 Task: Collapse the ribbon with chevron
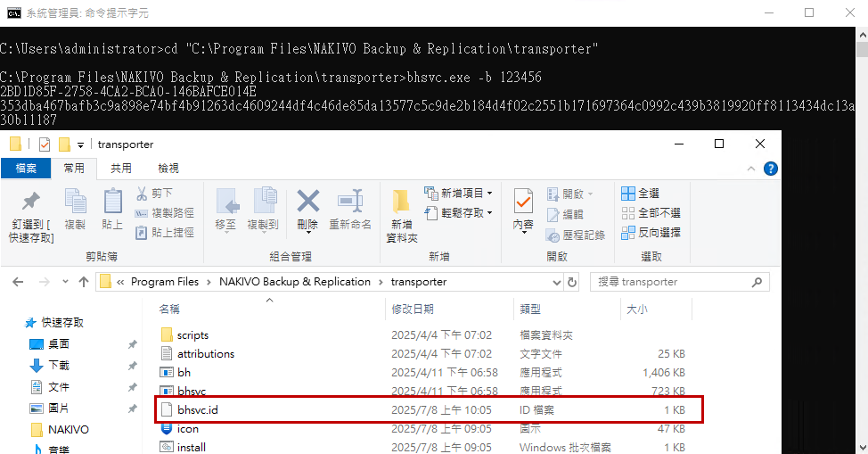pyautogui.click(x=751, y=169)
